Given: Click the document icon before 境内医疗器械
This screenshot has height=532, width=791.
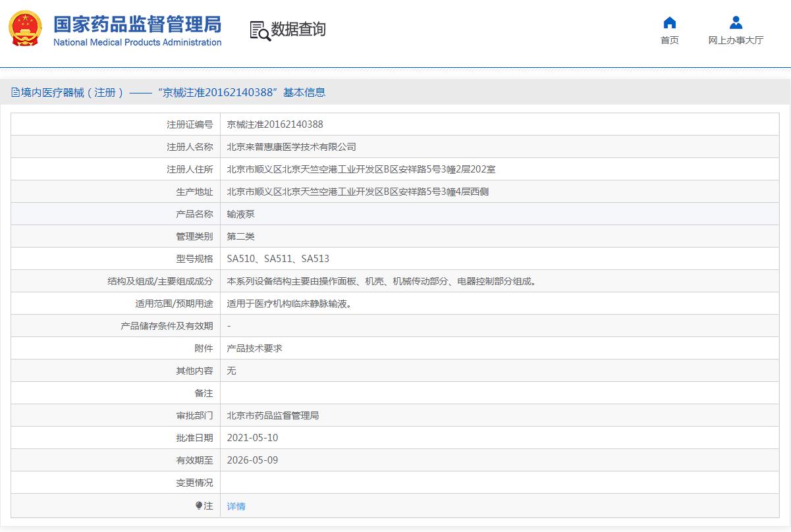Looking at the screenshot, I should point(15,93).
